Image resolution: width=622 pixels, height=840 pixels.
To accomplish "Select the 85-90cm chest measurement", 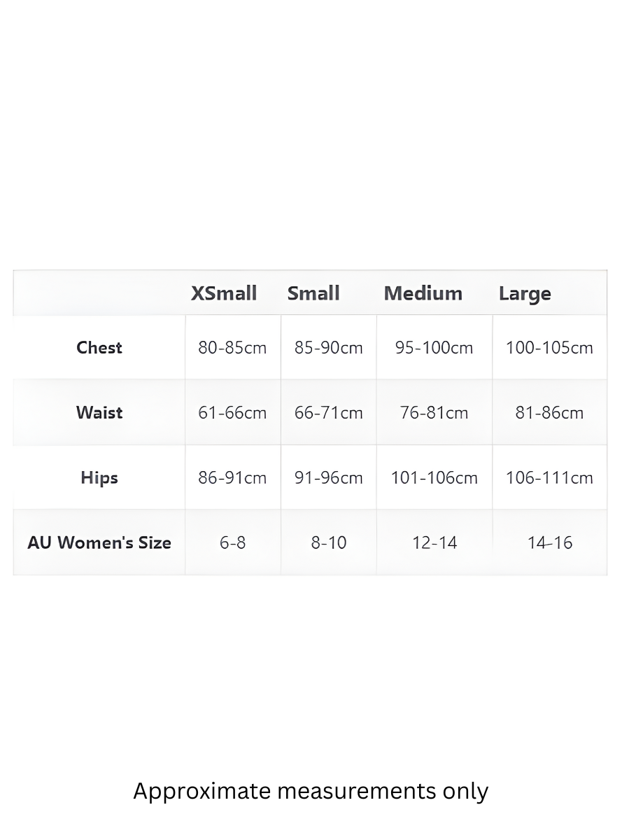I will pos(329,348).
